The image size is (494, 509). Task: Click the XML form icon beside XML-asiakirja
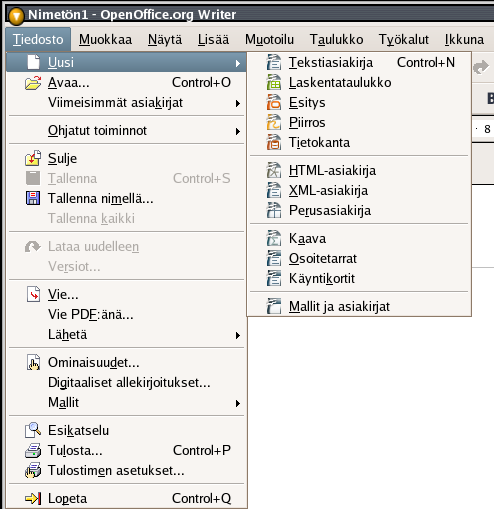pos(274,190)
